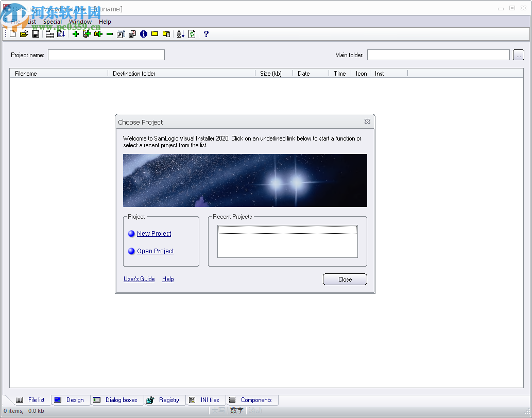Screen dimensions: 532x418
Task: Toggle the 数字 indicator in the status bar
Action: pos(237,410)
